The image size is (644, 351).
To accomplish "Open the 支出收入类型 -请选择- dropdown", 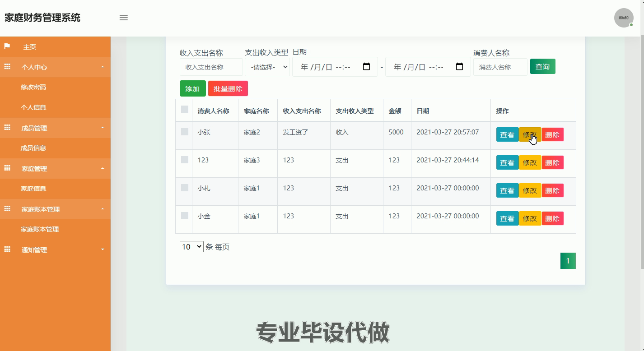I will click(267, 67).
